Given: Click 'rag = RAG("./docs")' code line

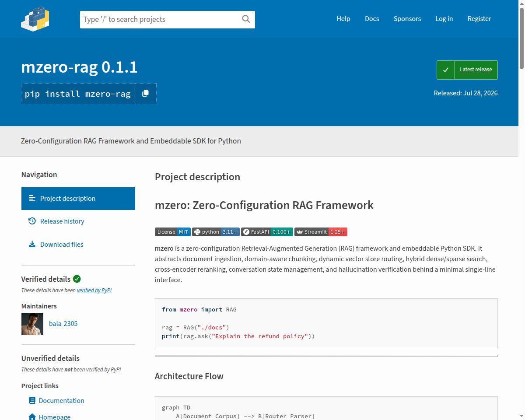Looking at the screenshot, I should [x=196, y=327].
